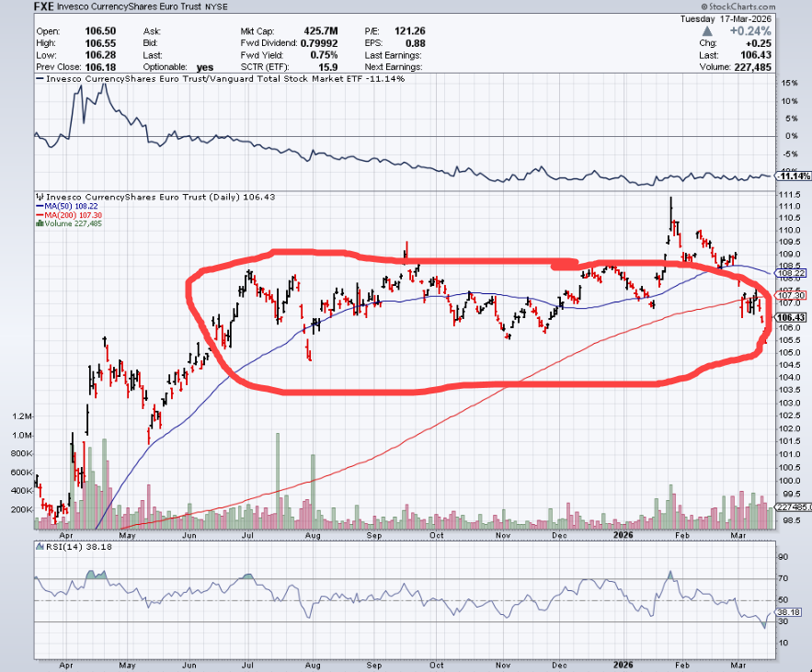Click the Nov label under the volume bars
The width and height of the screenshot is (812, 672).
tap(503, 534)
